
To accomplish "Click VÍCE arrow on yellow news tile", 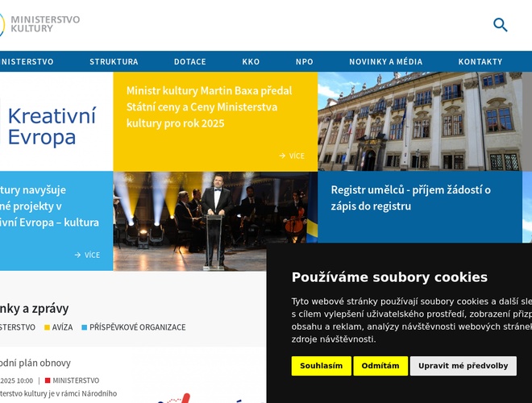I will [292, 156].
